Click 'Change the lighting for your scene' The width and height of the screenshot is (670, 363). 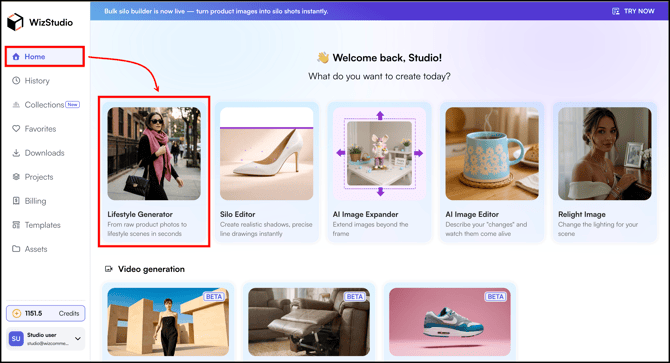click(x=598, y=229)
